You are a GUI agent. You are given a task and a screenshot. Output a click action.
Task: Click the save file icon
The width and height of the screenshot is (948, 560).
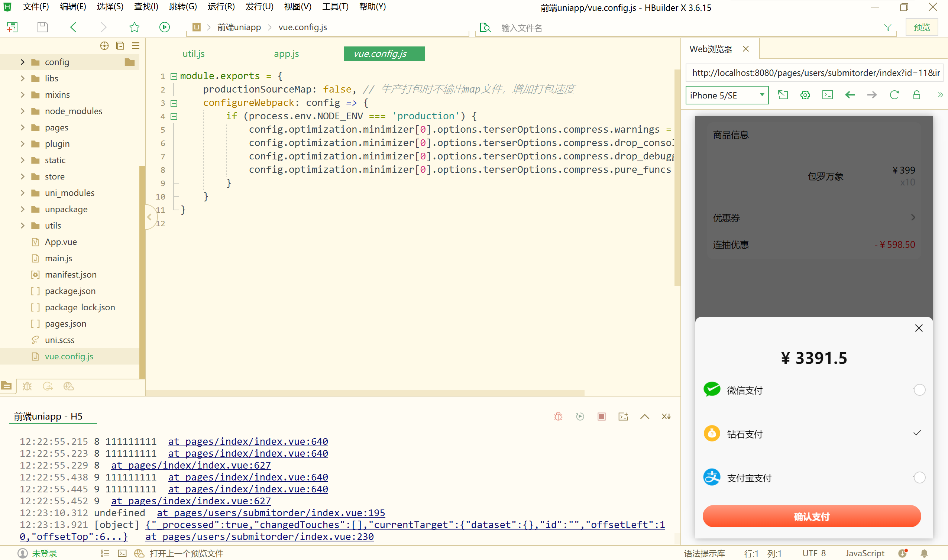pos(43,27)
